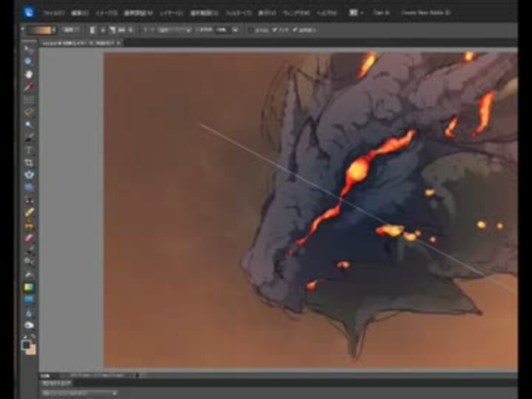
Task: Toggle the Transparency checkbox in options bar
Action: 295,30
